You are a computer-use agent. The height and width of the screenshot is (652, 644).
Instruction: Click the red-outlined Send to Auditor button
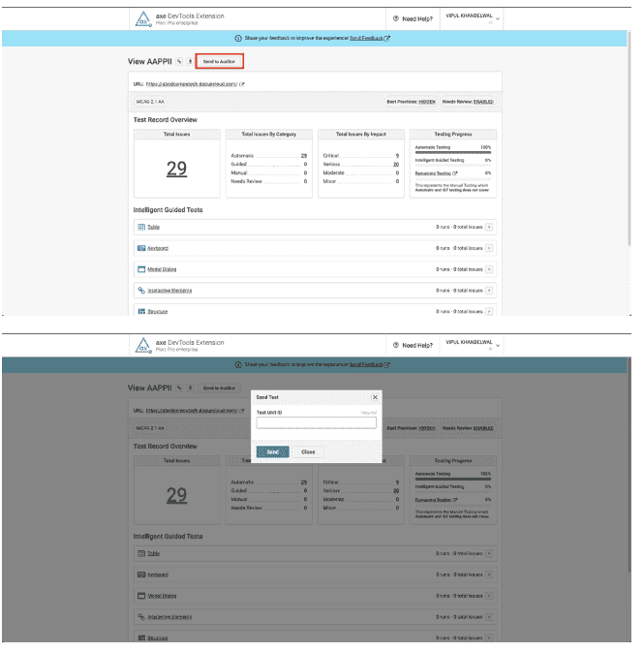tap(218, 61)
